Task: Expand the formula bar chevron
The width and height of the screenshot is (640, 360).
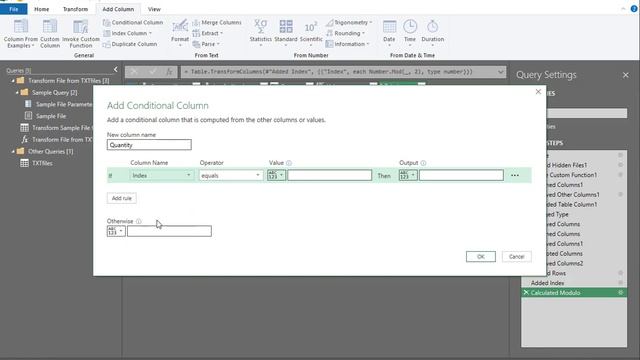Action: click(500, 72)
